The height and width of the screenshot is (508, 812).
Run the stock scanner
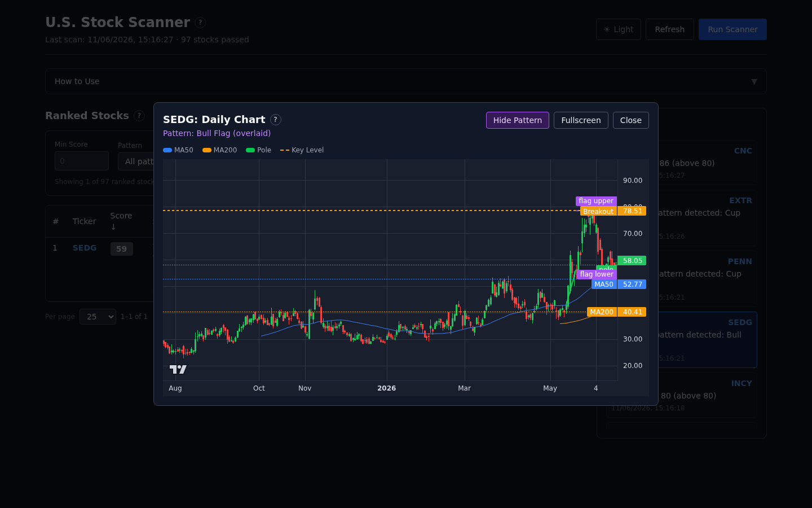click(x=732, y=29)
